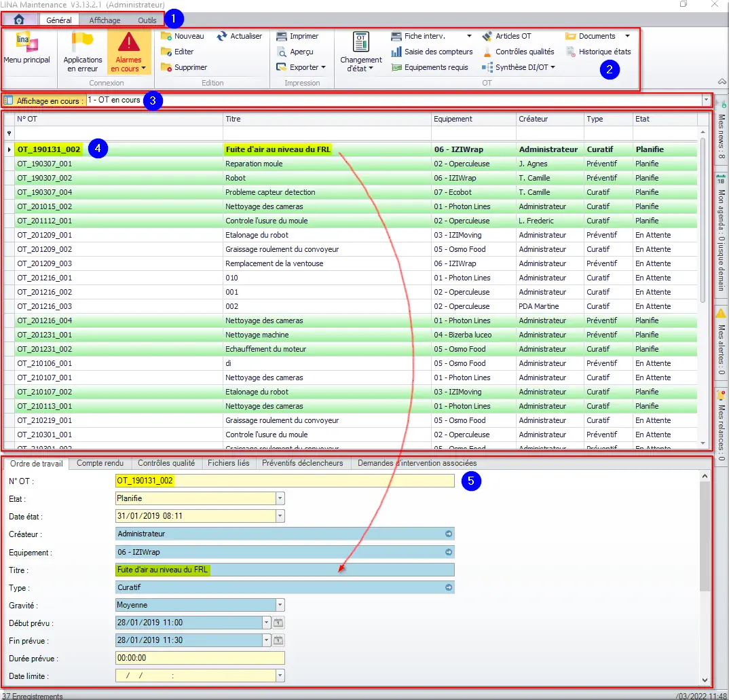729x700 pixels.
Task: Click '04 - Bizerba luceo' equipment cell
Action: click(473, 335)
